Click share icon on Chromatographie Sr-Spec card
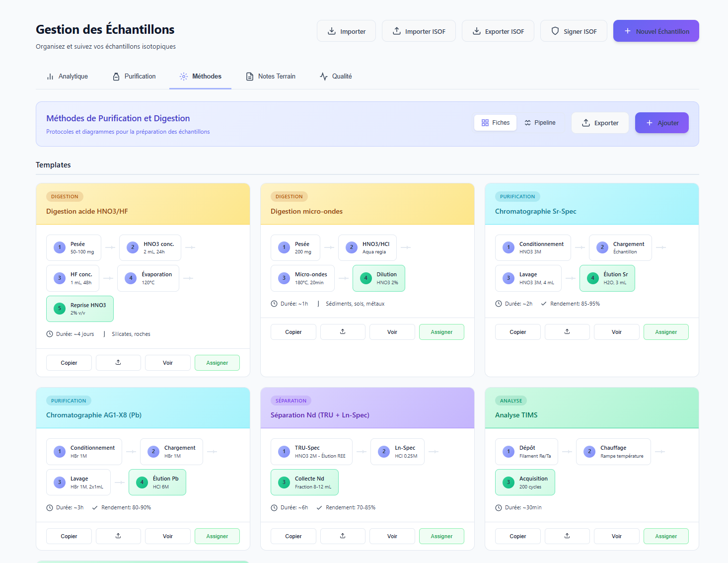This screenshot has height=563, width=728. point(567,332)
